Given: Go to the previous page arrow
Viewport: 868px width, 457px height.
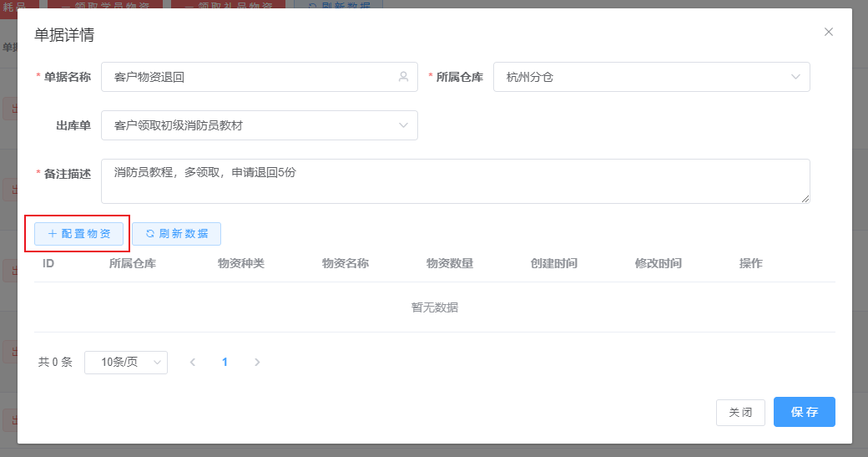Looking at the screenshot, I should (x=193, y=363).
